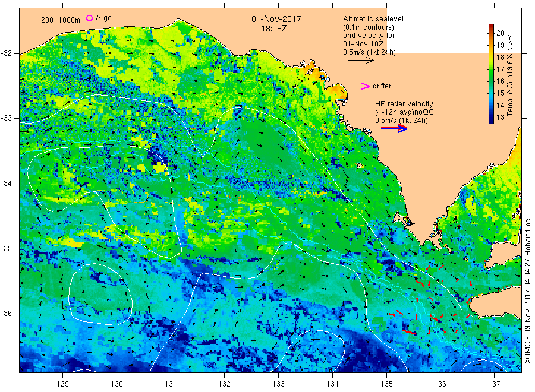Click the temperature color scale bar
This screenshot has height=392, width=535.
491,74
